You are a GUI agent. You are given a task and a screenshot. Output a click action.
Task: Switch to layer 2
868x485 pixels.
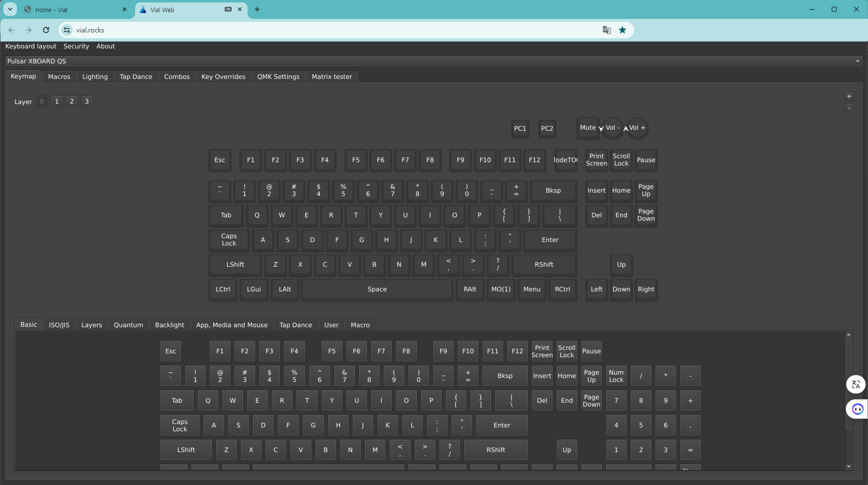tap(72, 102)
